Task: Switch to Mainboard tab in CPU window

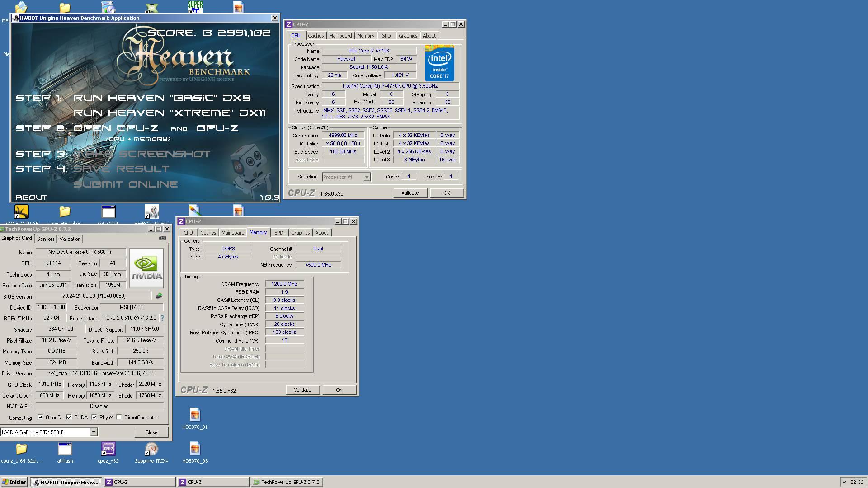Action: tap(340, 36)
